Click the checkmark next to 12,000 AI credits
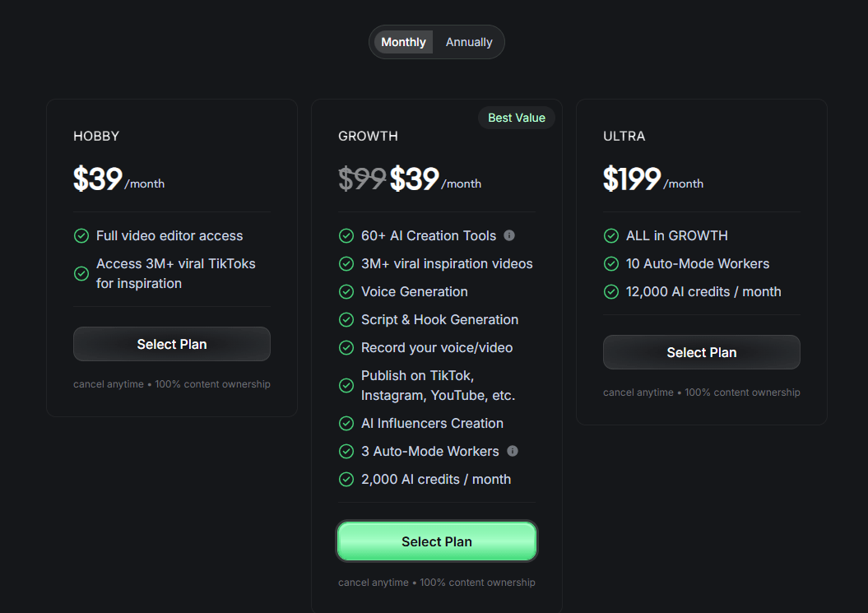The width and height of the screenshot is (868, 613). click(x=610, y=291)
